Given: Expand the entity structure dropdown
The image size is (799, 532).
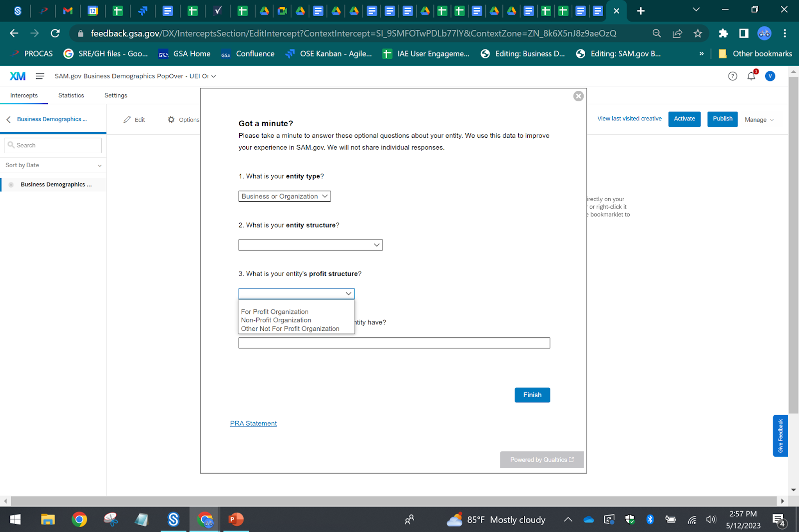Looking at the screenshot, I should tap(310, 245).
